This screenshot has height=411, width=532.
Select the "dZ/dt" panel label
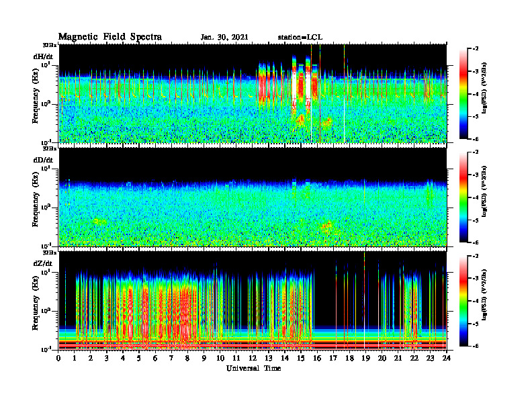tap(42, 263)
